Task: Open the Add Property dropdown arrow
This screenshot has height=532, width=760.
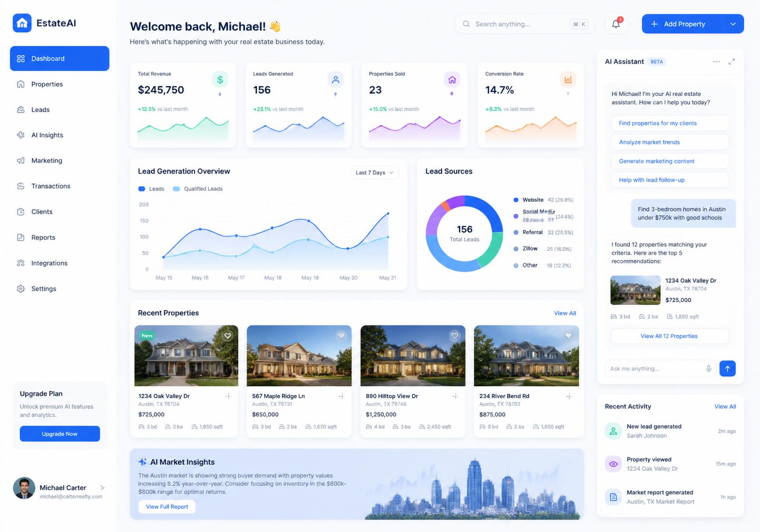Action: [733, 24]
